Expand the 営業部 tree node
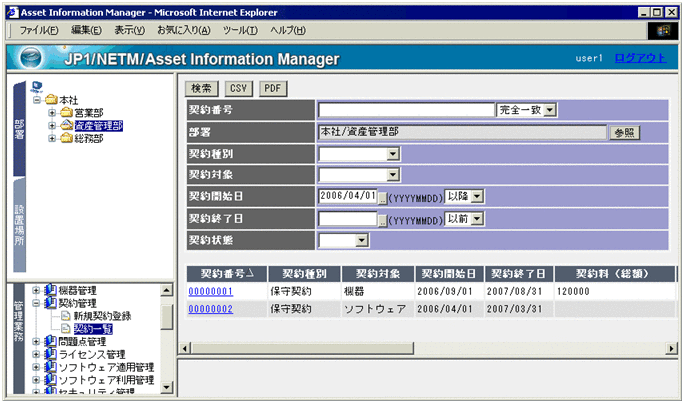Screen dimensions: 685x405 click(x=52, y=113)
